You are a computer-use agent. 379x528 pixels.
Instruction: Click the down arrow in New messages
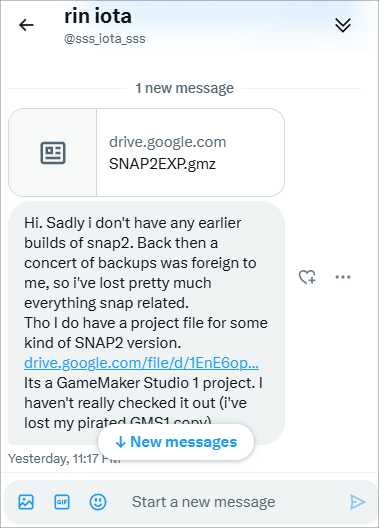tap(120, 442)
